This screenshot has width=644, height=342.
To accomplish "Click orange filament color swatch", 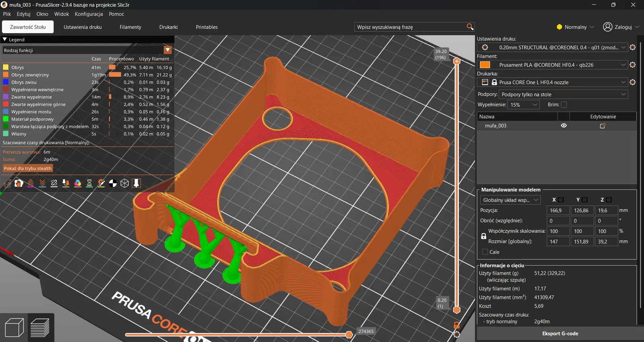I will (485, 65).
